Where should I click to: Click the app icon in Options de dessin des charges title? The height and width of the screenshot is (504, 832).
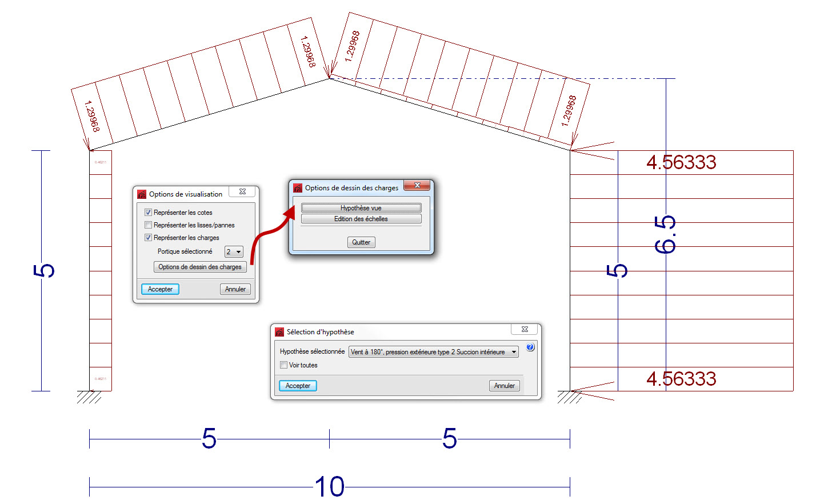click(298, 188)
